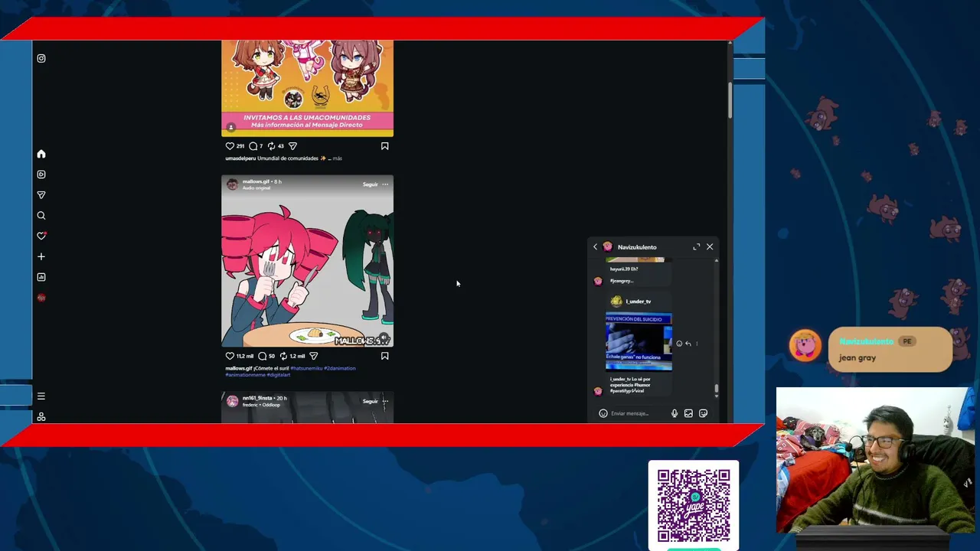Toggle sound on the mallows.gif video
This screenshot has width=980, height=551.
click(x=384, y=337)
